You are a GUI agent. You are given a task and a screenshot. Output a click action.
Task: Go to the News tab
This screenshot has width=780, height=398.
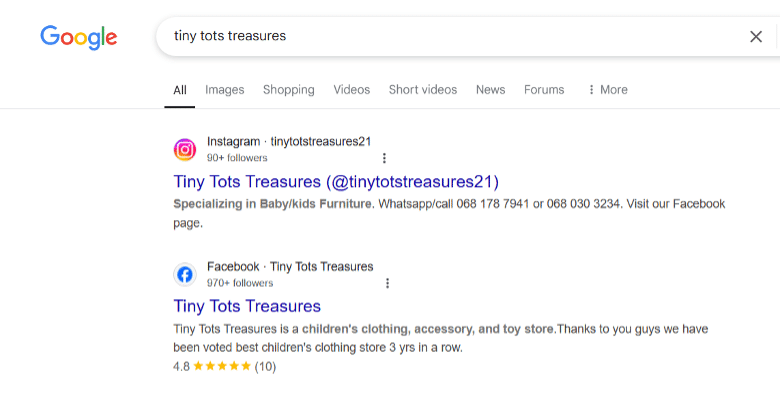point(490,90)
